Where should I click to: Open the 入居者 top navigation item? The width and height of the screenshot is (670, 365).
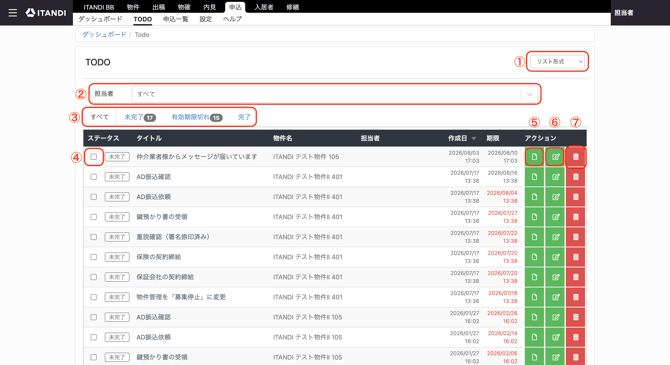point(264,7)
